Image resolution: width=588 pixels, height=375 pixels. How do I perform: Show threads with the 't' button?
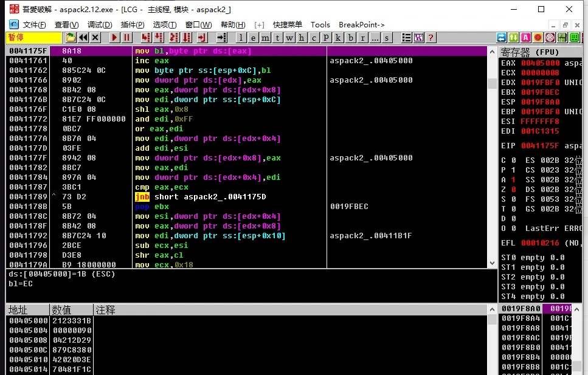277,38
